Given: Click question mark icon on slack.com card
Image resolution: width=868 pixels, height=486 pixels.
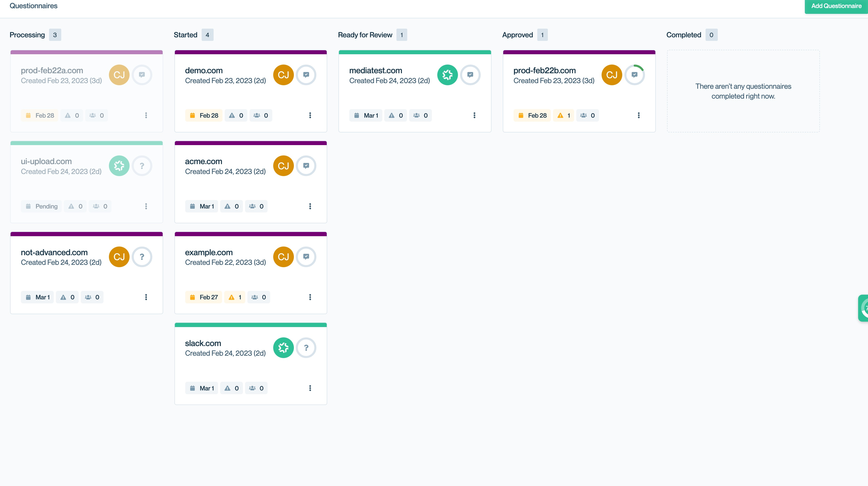Looking at the screenshot, I should coord(306,347).
